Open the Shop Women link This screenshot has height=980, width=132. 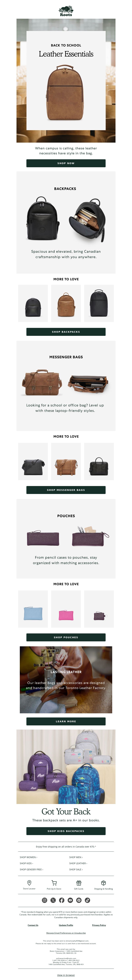click(x=28, y=857)
